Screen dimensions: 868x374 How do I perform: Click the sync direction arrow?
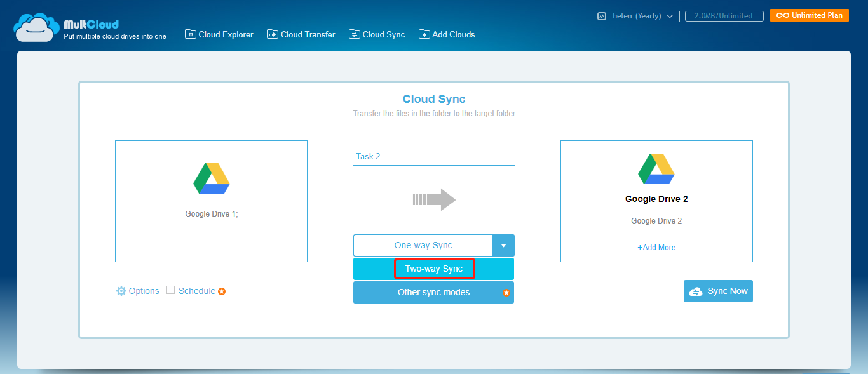click(435, 199)
